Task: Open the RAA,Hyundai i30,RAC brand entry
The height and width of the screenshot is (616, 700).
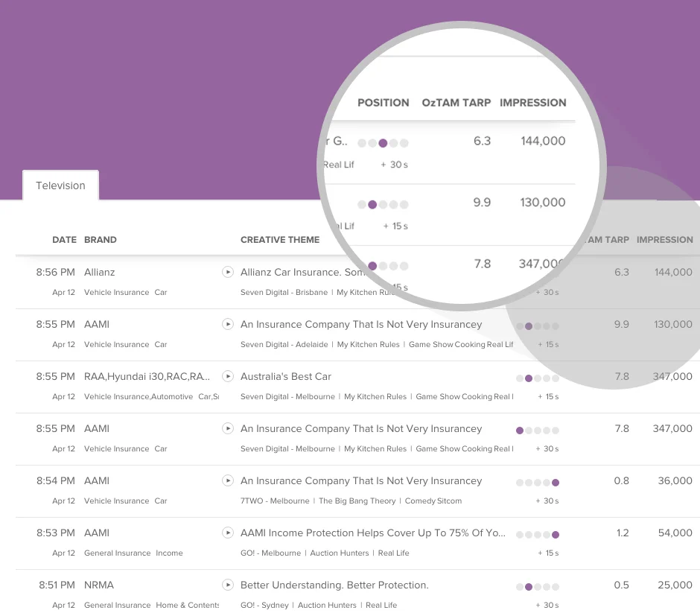Action: (147, 376)
